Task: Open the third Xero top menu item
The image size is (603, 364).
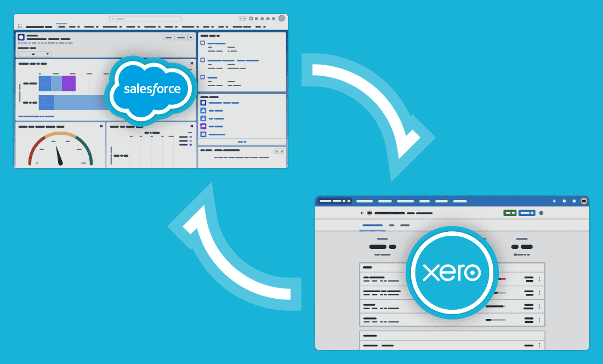Action: pyautogui.click(x=405, y=201)
